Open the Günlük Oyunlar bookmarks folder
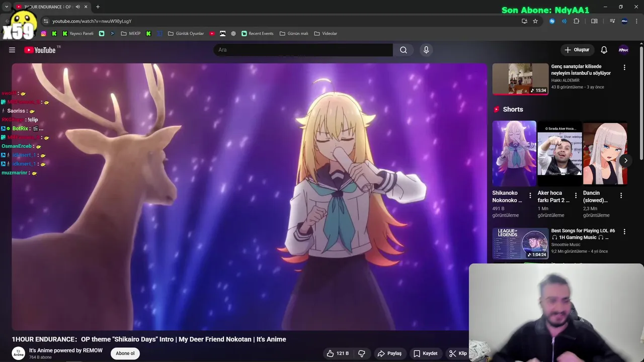 tap(186, 34)
